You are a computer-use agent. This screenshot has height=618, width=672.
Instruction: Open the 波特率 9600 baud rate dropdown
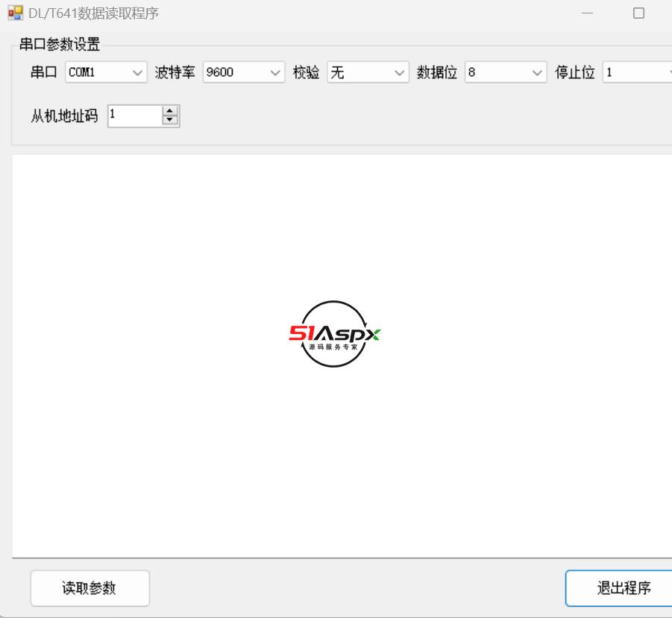click(243, 72)
